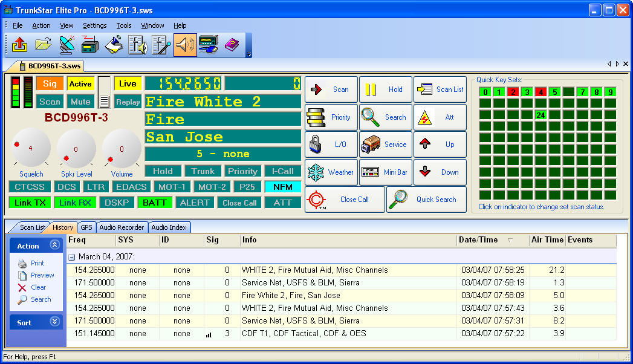Image resolution: width=633 pixels, height=364 pixels.
Task: Click the open folder toolbar icon
Action: coord(43,45)
